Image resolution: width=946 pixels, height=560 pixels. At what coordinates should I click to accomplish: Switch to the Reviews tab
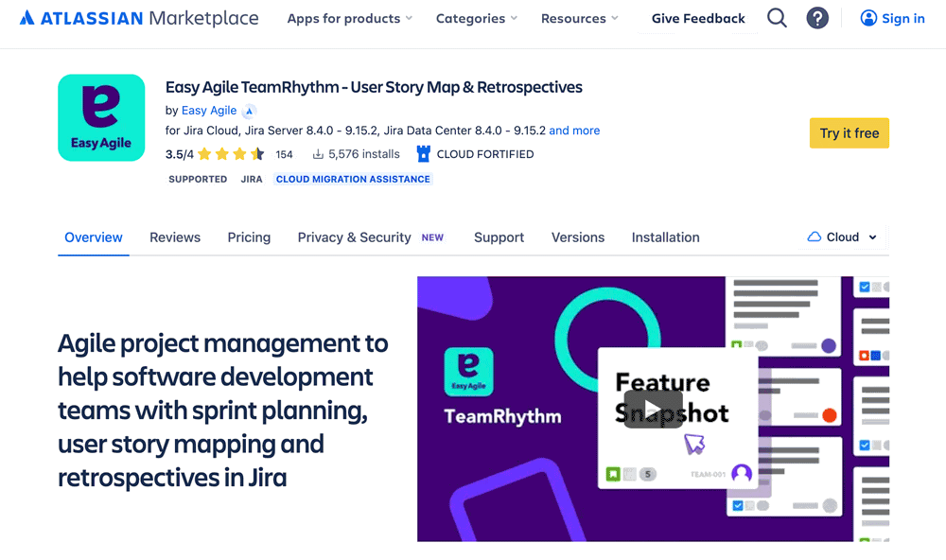[x=175, y=237]
